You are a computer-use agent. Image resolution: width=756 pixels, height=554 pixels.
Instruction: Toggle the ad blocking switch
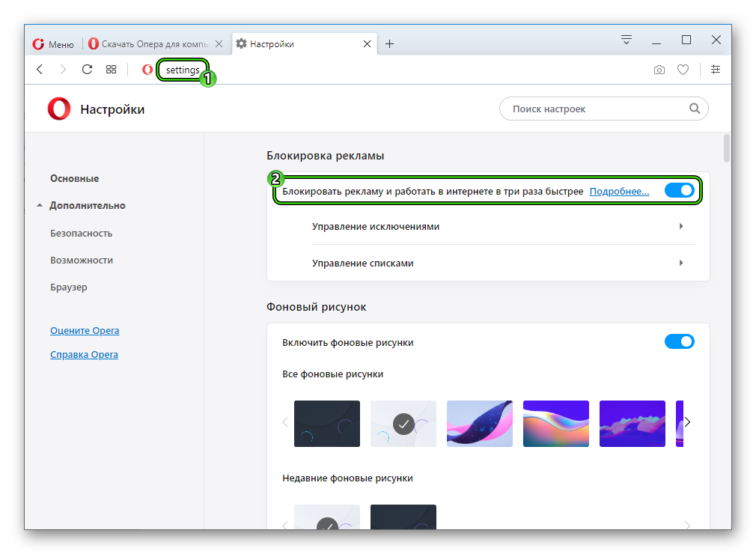click(x=680, y=190)
